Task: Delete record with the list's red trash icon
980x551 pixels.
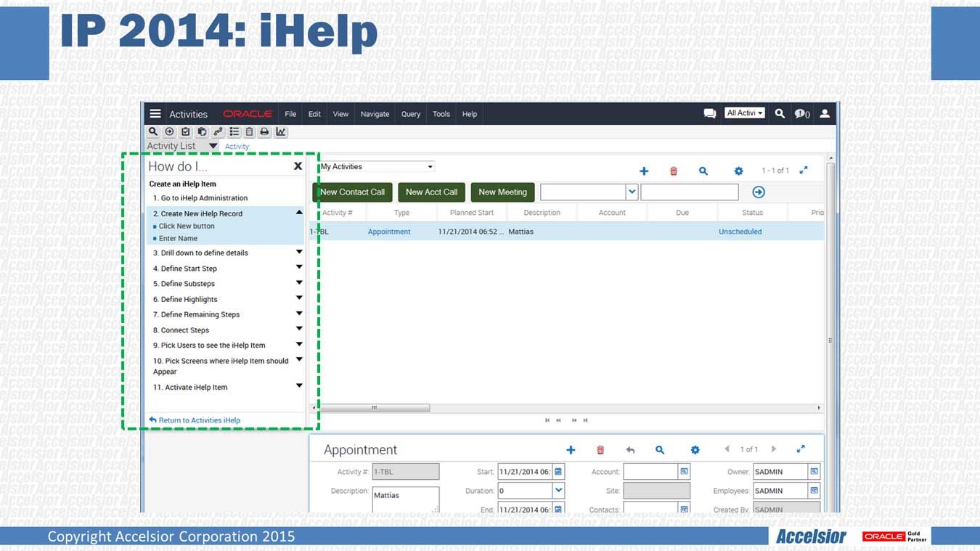Action: [674, 171]
